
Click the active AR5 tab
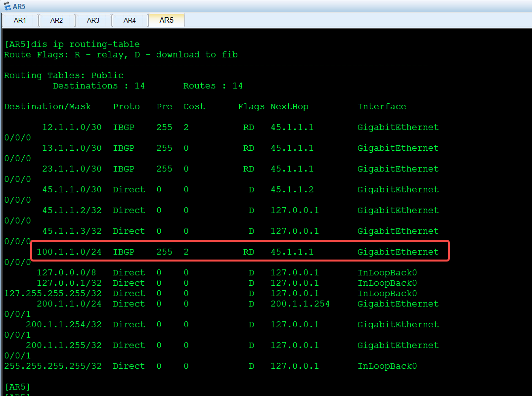167,20
